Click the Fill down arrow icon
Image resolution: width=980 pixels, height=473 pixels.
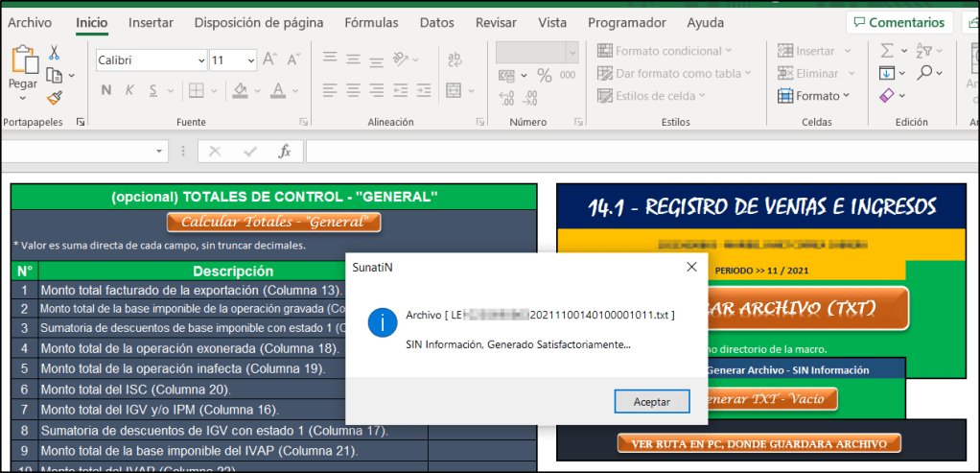(887, 73)
